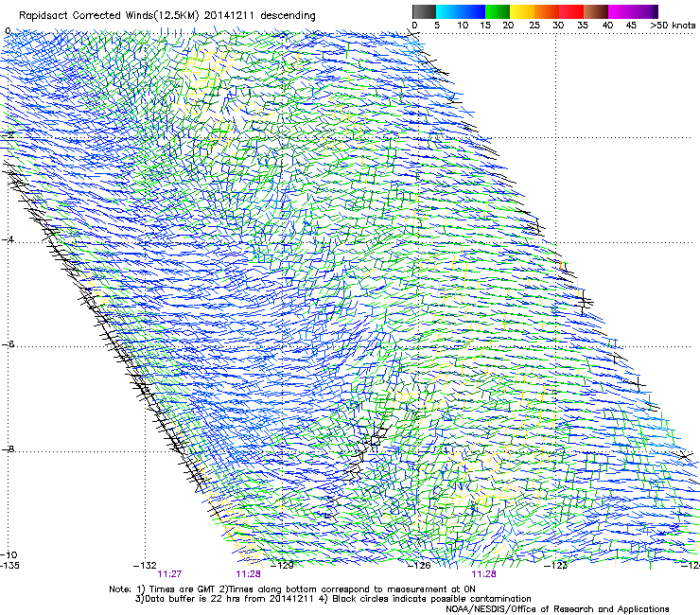Click the 'Rapidscat Corrected Winds(12.5KM)' title text
700x615 pixels.
[x=109, y=16]
